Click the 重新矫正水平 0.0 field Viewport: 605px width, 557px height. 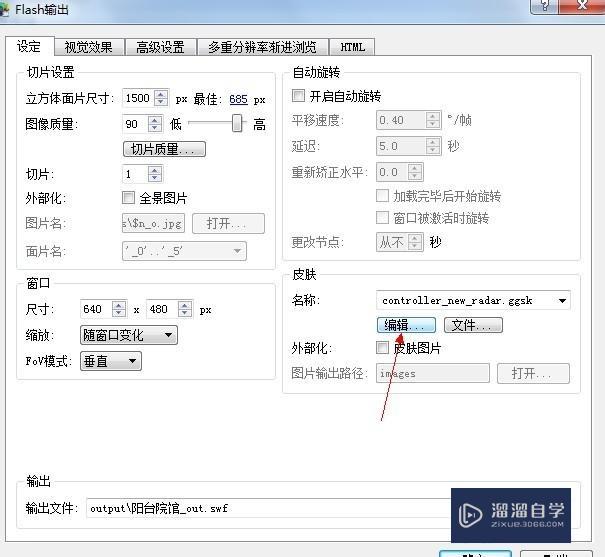coord(392,172)
